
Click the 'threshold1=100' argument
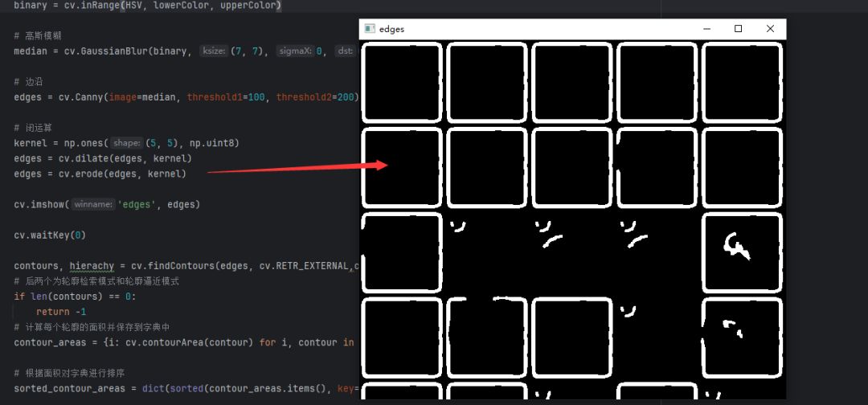tap(226, 97)
